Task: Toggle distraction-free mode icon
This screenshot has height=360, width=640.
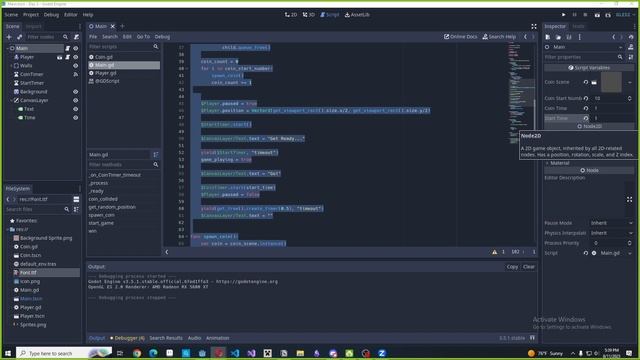Action: pos(534,27)
